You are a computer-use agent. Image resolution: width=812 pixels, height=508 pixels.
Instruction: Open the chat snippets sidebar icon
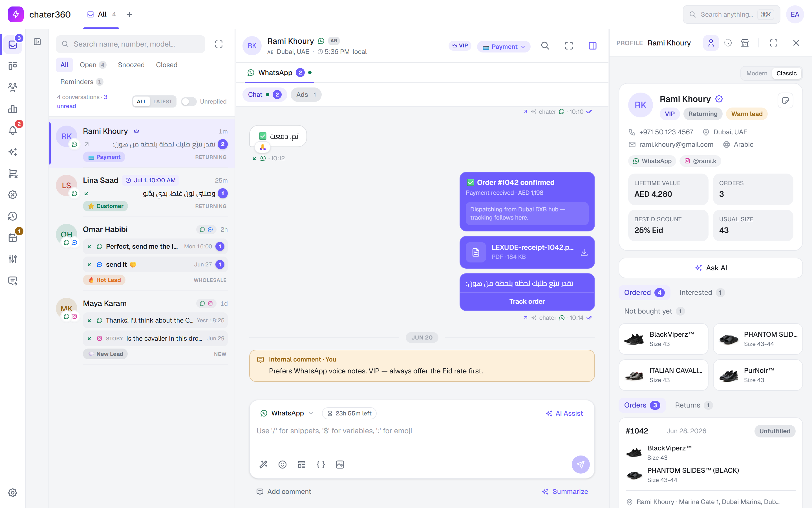click(x=13, y=281)
